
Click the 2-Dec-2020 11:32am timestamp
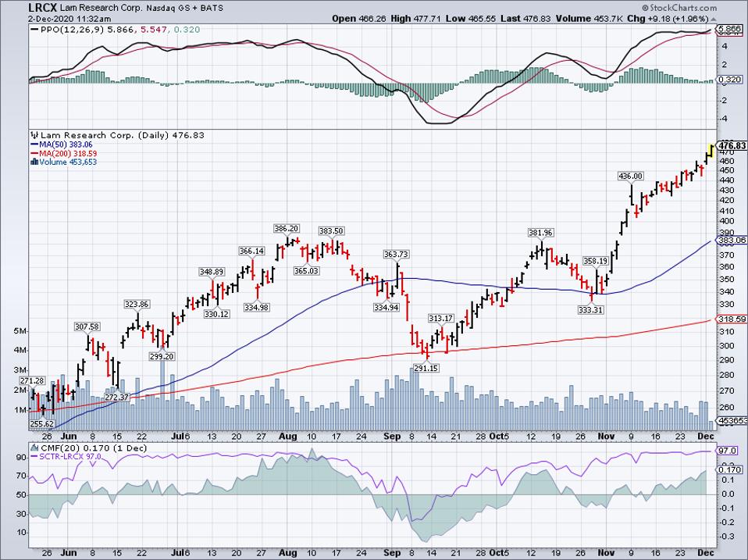69,19
